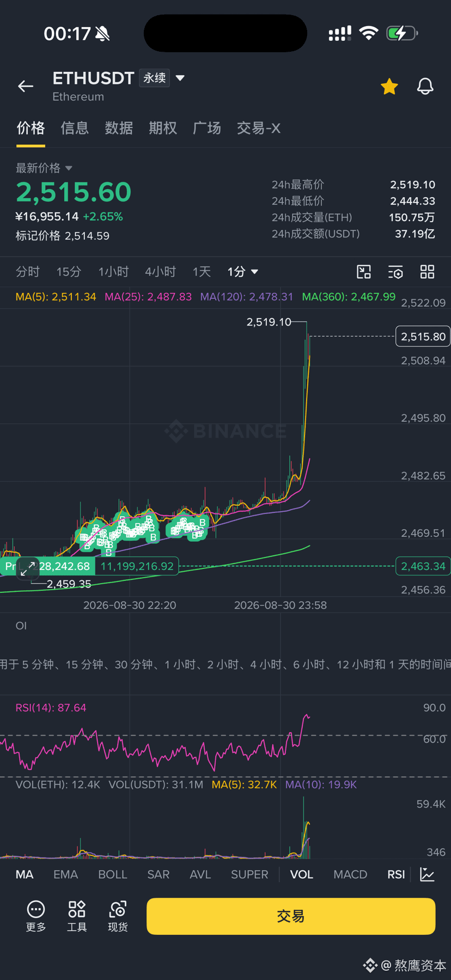
Task: Click the +2.65% change value
Action: (103, 217)
